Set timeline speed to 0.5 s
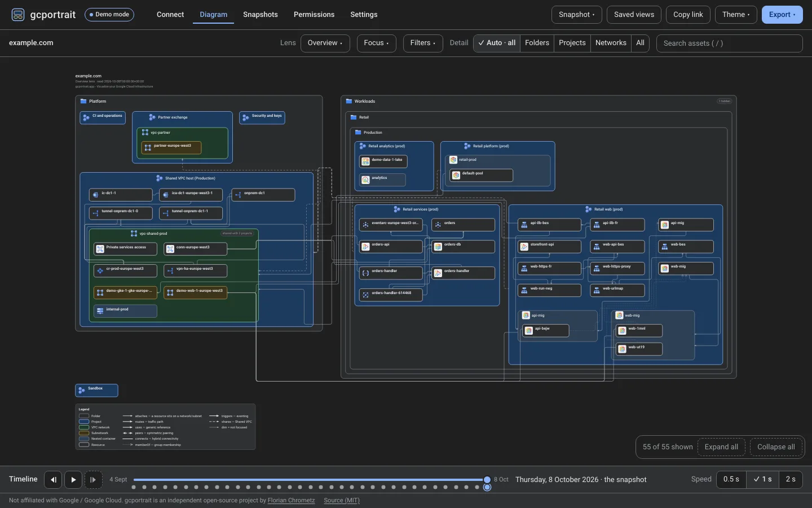The height and width of the screenshot is (508, 812). point(731,479)
